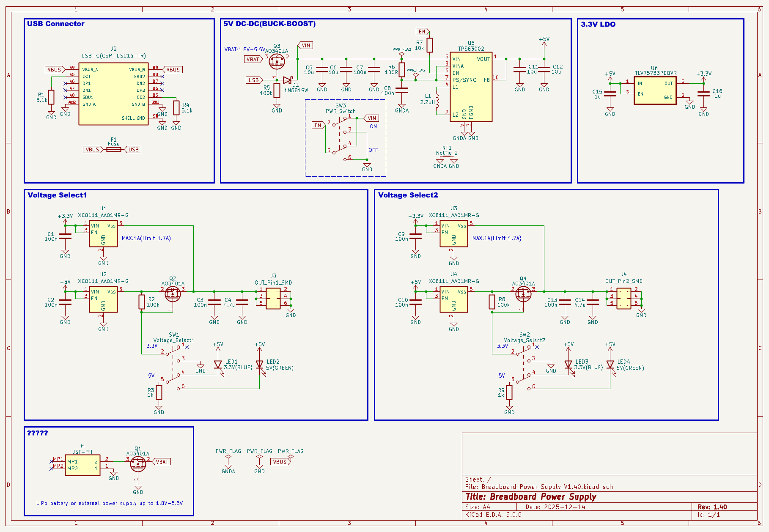Image resolution: width=769 pixels, height=532 pixels.
Task: Click the USB-C connector J2 symbol
Action: [113, 94]
